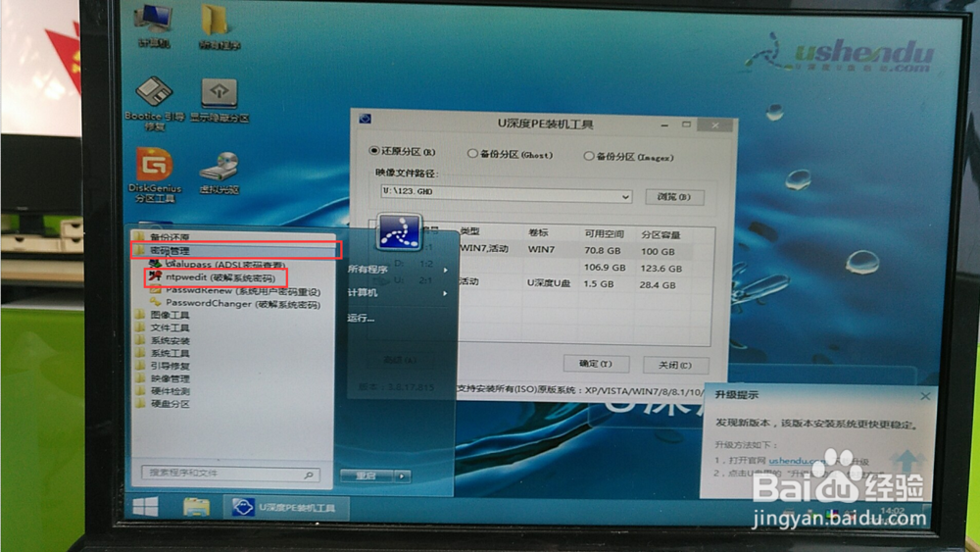980x552 pixels.
Task: Click the 重启 button
Action: [367, 477]
